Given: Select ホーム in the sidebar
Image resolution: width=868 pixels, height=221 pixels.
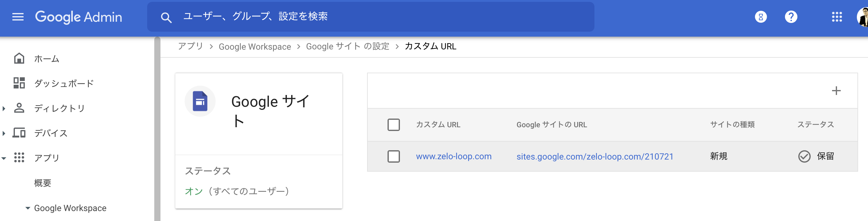Looking at the screenshot, I should 47,59.
